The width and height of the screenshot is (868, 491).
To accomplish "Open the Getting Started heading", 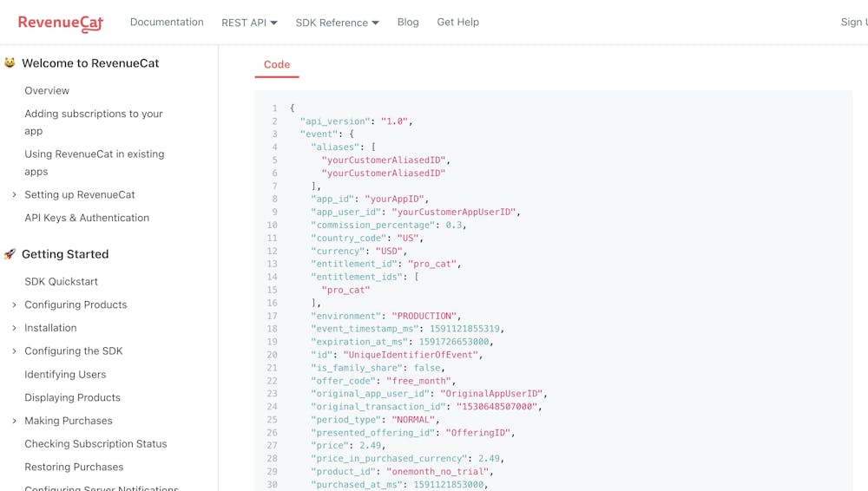I will [65, 254].
